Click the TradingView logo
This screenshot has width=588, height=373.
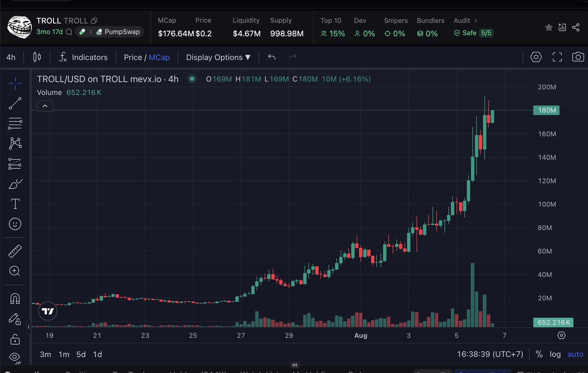48,311
